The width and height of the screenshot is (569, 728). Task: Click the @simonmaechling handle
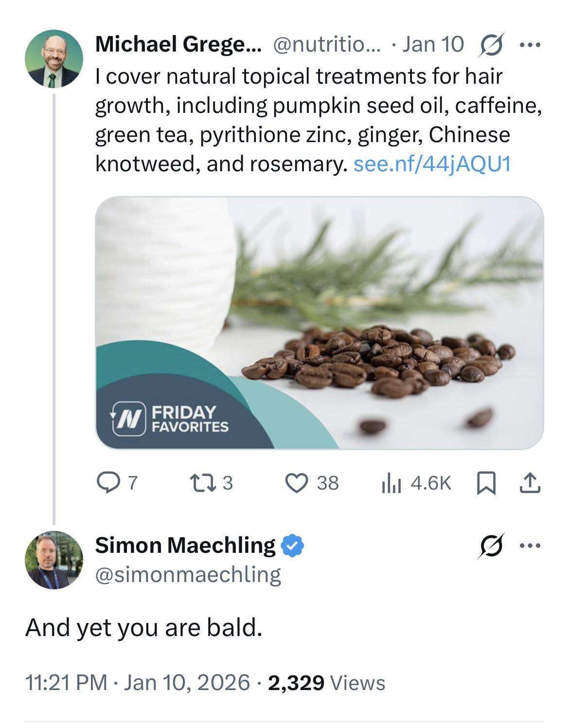(x=188, y=575)
